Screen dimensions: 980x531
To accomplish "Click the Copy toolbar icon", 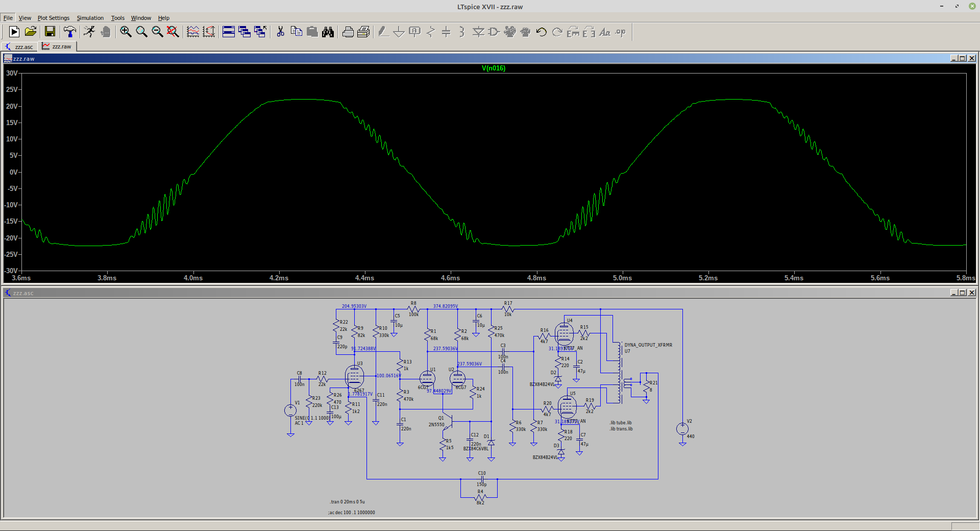I will [296, 32].
